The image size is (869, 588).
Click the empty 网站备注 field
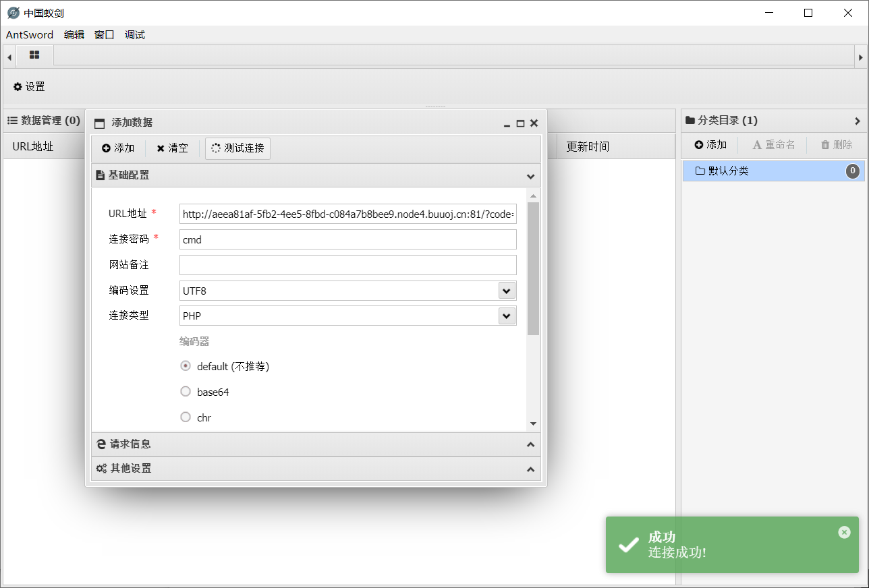[348, 265]
